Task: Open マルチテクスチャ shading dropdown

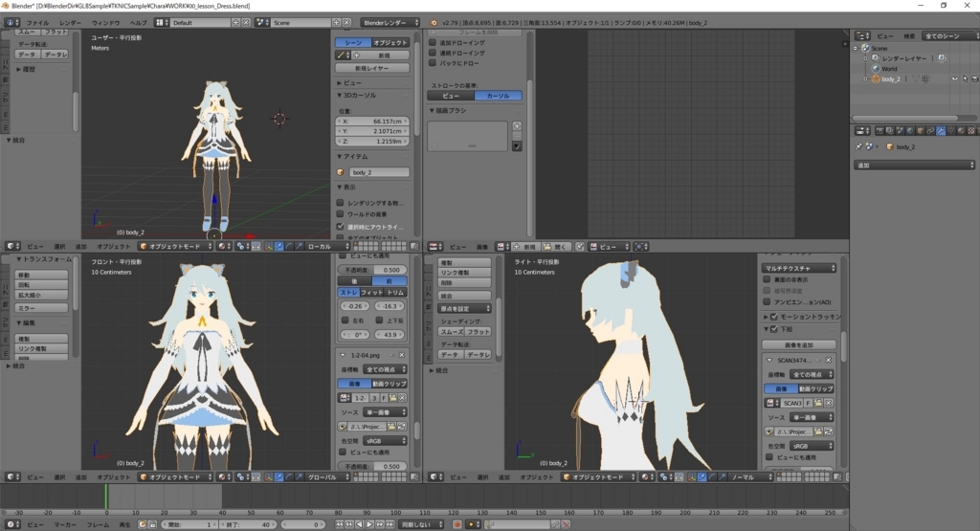Action: (x=799, y=268)
